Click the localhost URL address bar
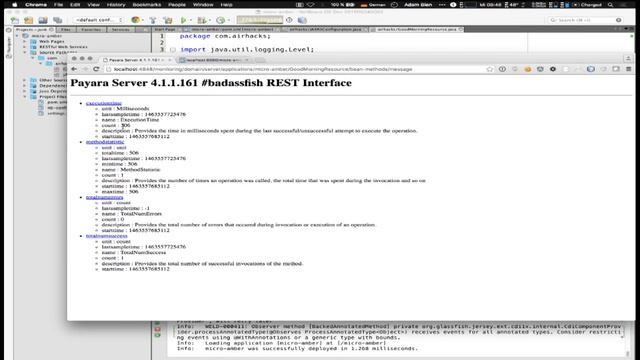The height and width of the screenshot is (360, 640). 296,69
